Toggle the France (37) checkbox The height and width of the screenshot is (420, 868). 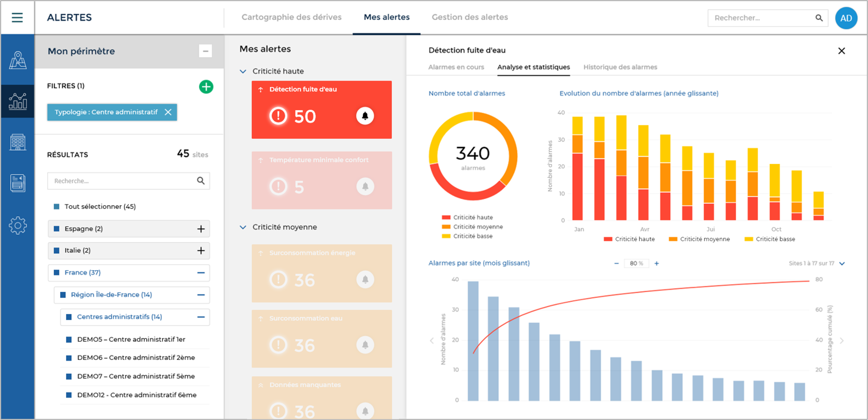(57, 272)
